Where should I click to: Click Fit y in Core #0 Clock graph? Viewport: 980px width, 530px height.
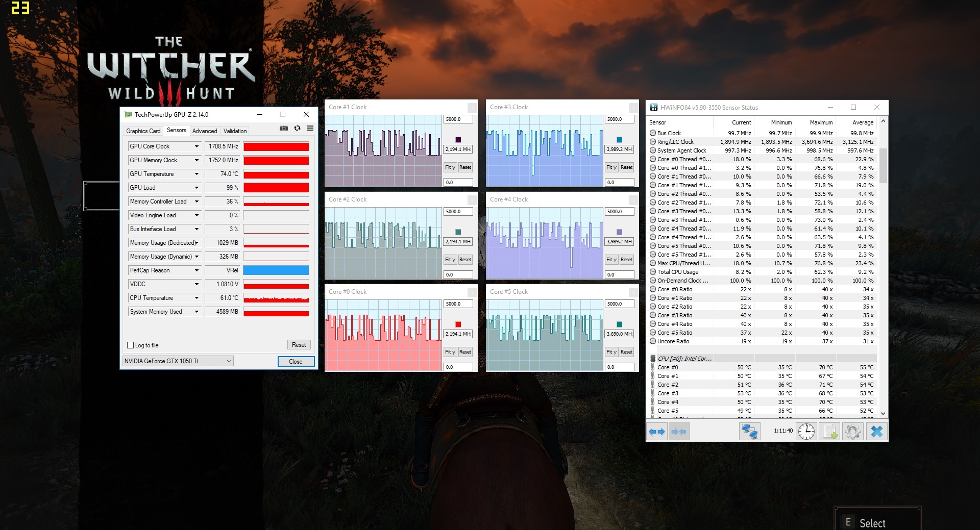pyautogui.click(x=451, y=352)
